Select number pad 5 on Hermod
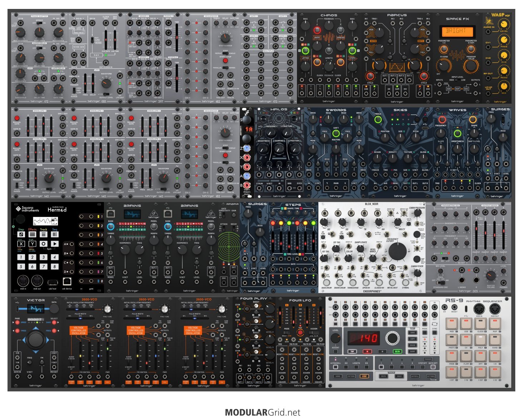The image size is (526, 420). pos(21,266)
